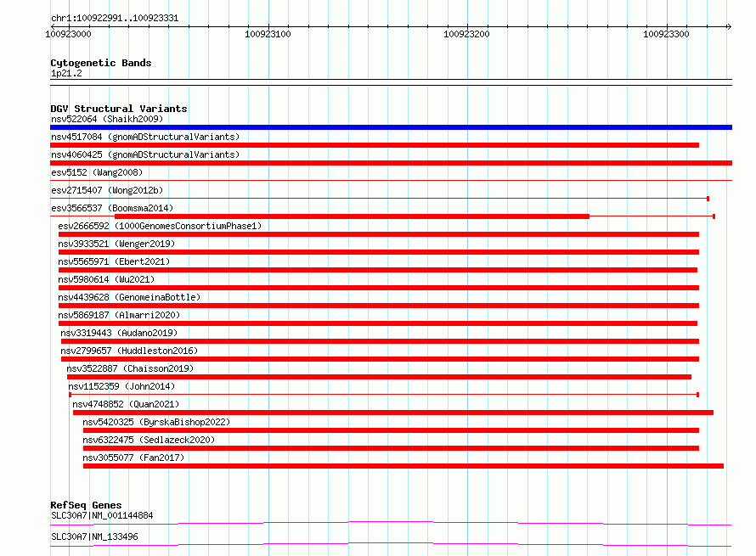Open esv2666592 (1000GenomesConsortiumPhase1) label
The width and height of the screenshot is (756, 556).
point(160,226)
